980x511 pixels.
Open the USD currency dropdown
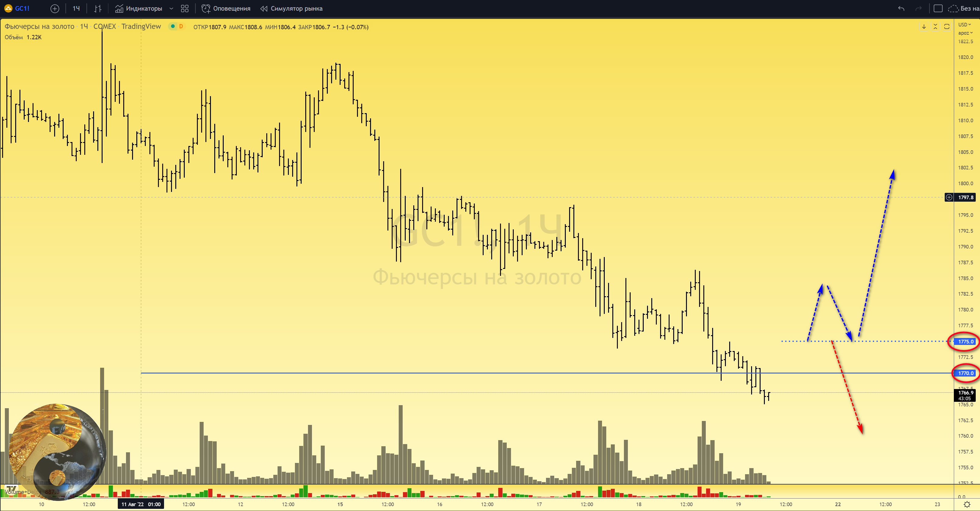tap(964, 25)
